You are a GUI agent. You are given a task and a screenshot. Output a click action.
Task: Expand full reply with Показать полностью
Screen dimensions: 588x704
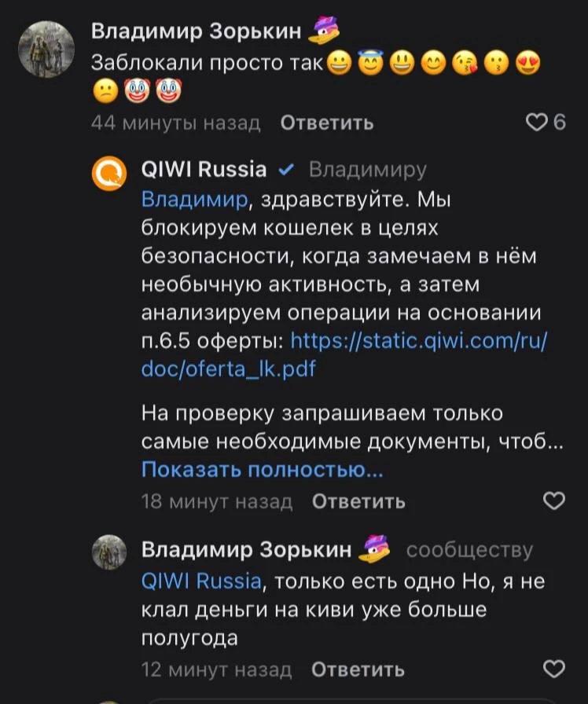click(x=263, y=470)
